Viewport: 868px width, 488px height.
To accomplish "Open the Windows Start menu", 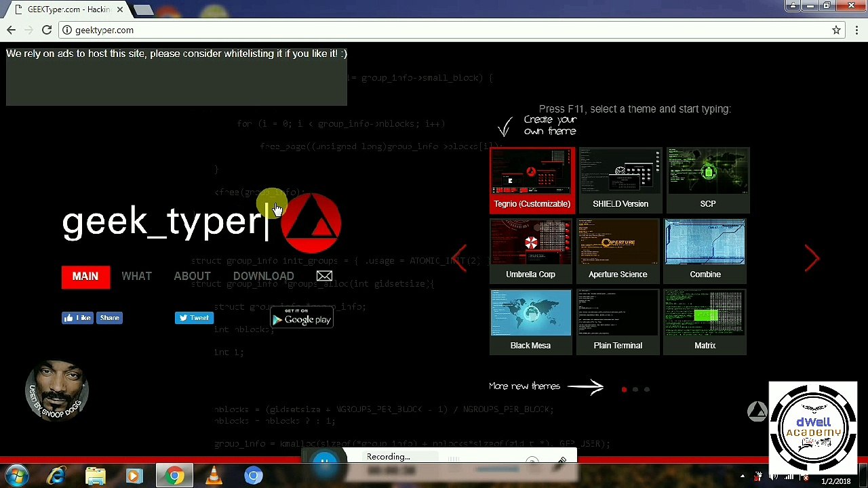I will pos(16,476).
